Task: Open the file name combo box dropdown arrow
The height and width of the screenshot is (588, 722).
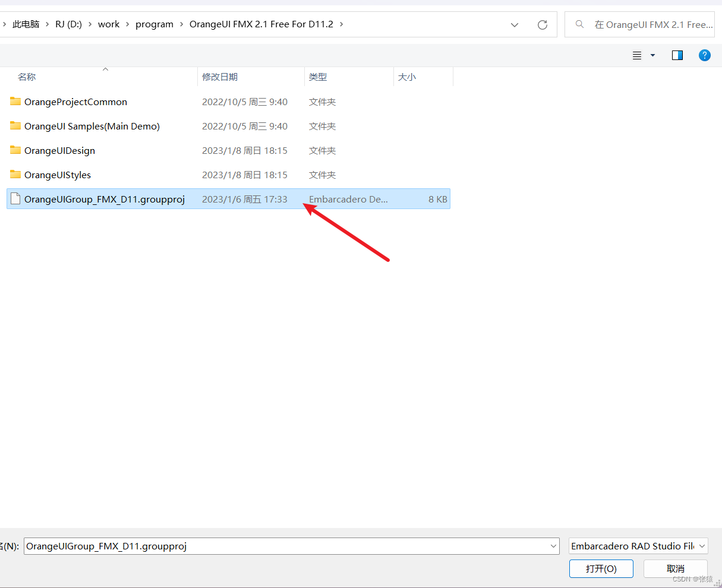Action: click(x=554, y=546)
